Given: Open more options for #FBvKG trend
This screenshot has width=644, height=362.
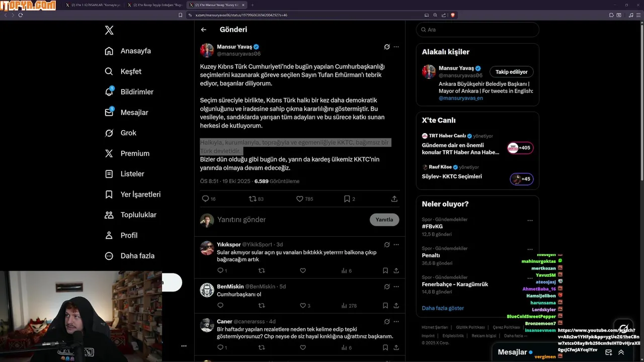Looking at the screenshot, I should 530,220.
